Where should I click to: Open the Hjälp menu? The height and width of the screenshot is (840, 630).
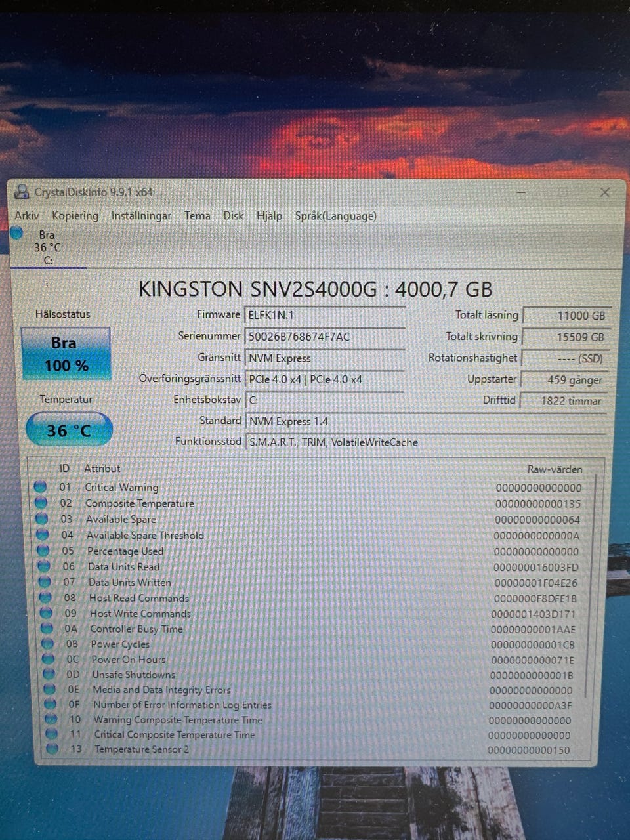click(x=269, y=215)
